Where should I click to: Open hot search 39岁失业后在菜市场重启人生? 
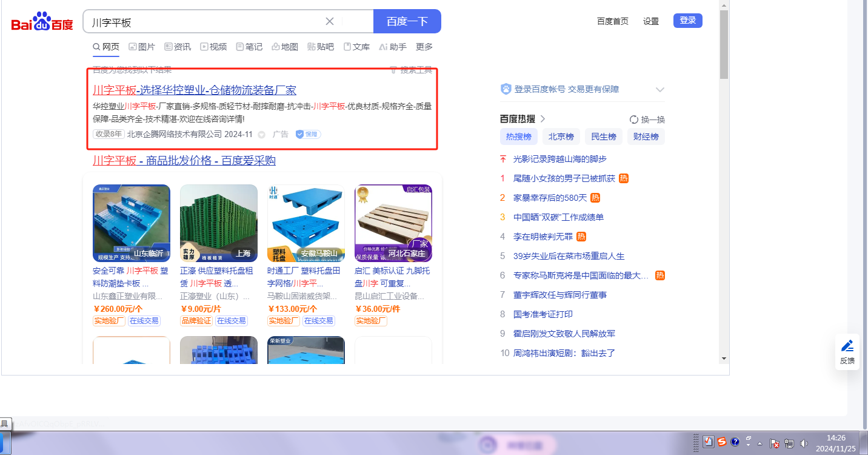click(x=569, y=256)
